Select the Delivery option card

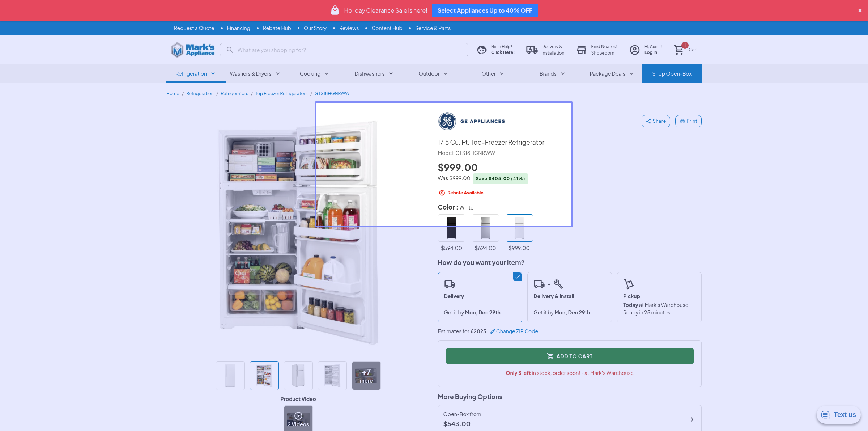click(x=480, y=297)
